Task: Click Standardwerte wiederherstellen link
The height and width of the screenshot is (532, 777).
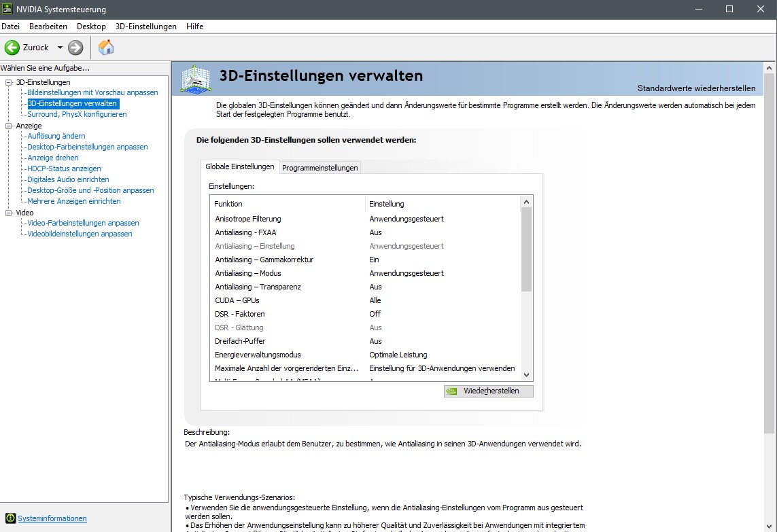Action: 696,88
